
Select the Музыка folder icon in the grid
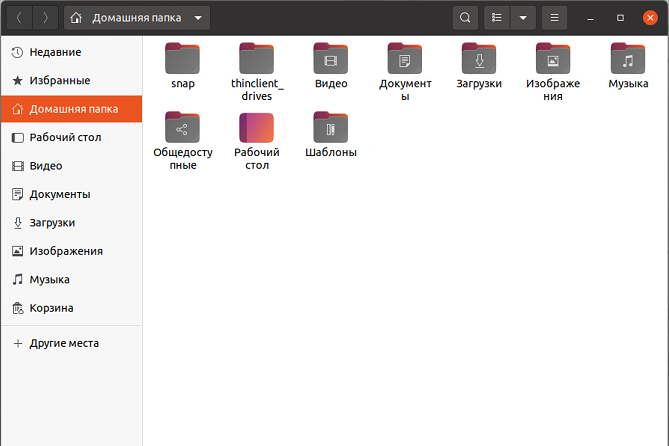tap(628, 59)
